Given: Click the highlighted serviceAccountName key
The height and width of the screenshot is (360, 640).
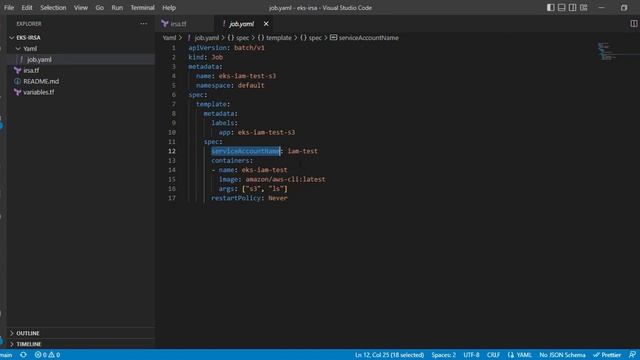Looking at the screenshot, I should click(246, 151).
